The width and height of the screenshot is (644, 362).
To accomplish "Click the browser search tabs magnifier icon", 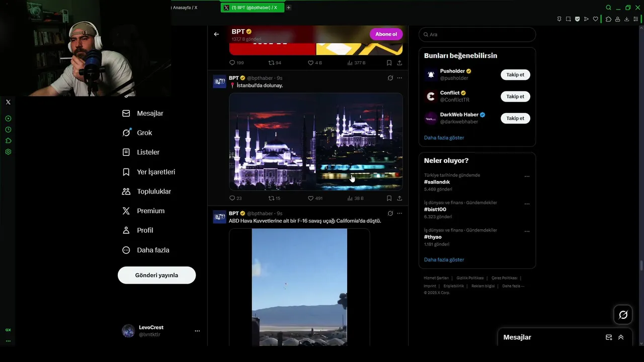I will click(608, 8).
